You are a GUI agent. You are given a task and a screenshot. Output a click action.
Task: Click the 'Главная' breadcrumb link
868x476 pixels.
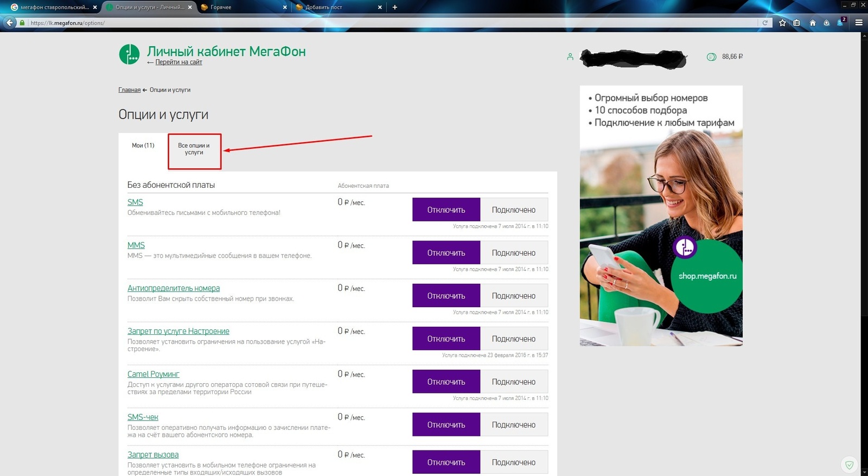tap(129, 90)
